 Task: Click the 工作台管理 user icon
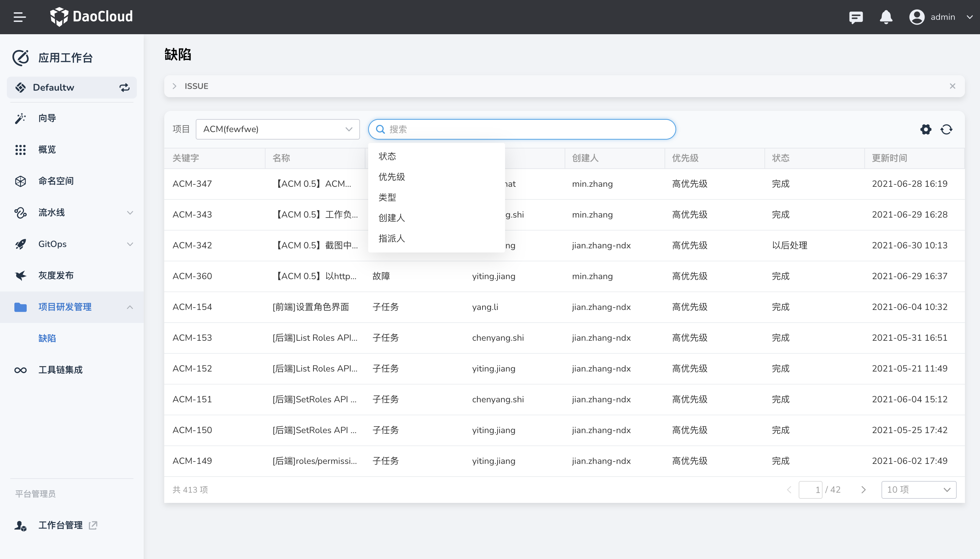pyautogui.click(x=20, y=525)
